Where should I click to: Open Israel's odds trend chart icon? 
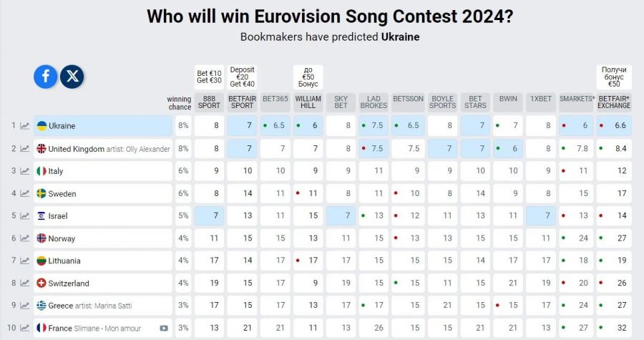(24, 215)
